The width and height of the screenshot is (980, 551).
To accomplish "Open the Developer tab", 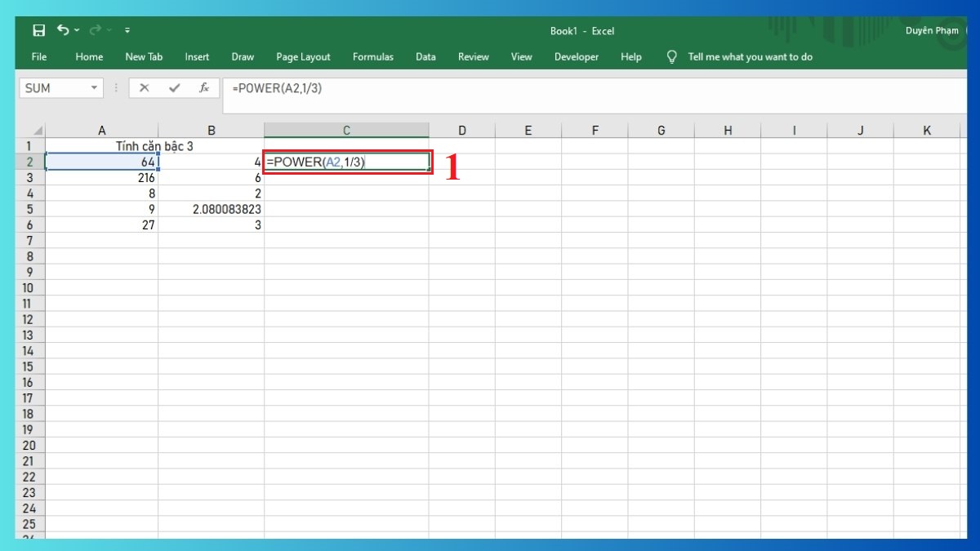I will coord(576,57).
